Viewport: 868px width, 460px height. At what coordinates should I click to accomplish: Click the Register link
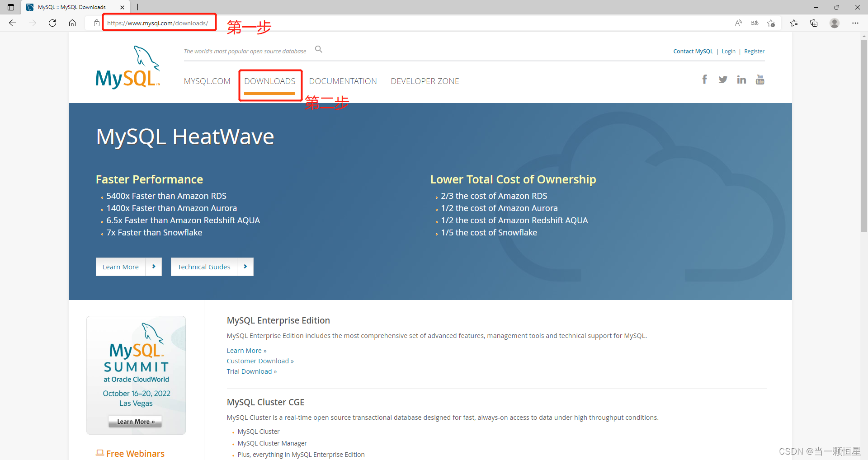point(754,52)
